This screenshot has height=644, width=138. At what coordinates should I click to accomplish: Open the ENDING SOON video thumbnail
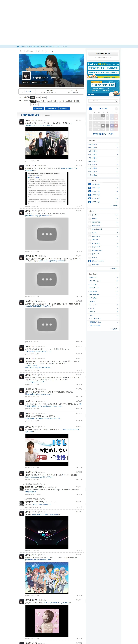47,532
